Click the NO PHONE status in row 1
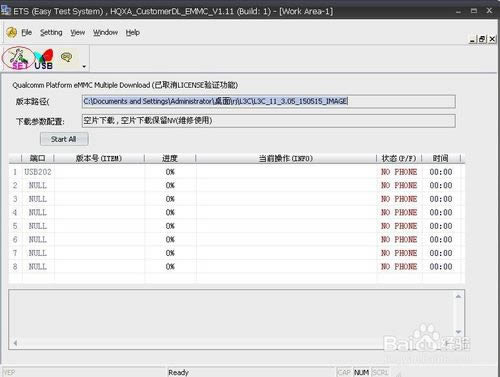 click(399, 172)
